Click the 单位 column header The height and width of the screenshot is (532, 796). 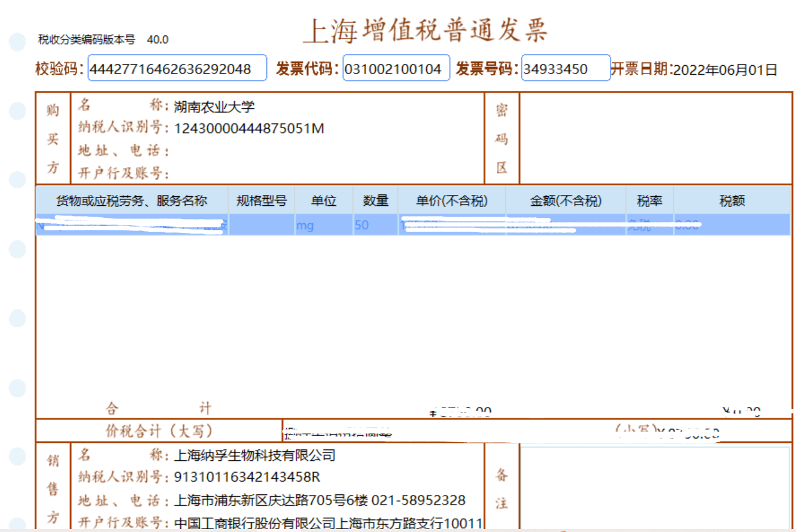click(323, 201)
